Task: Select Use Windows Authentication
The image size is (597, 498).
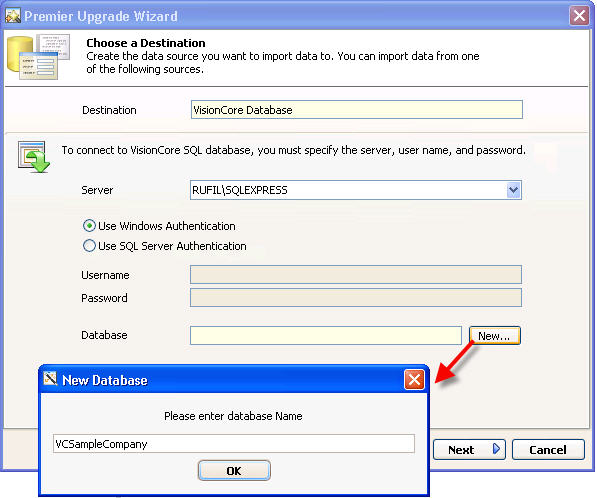Action: point(89,226)
